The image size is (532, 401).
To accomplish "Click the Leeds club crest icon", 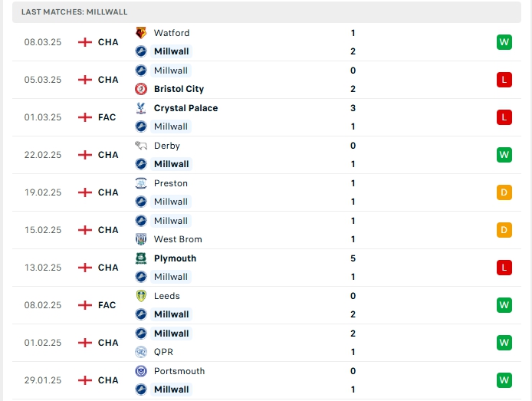I will coord(141,296).
